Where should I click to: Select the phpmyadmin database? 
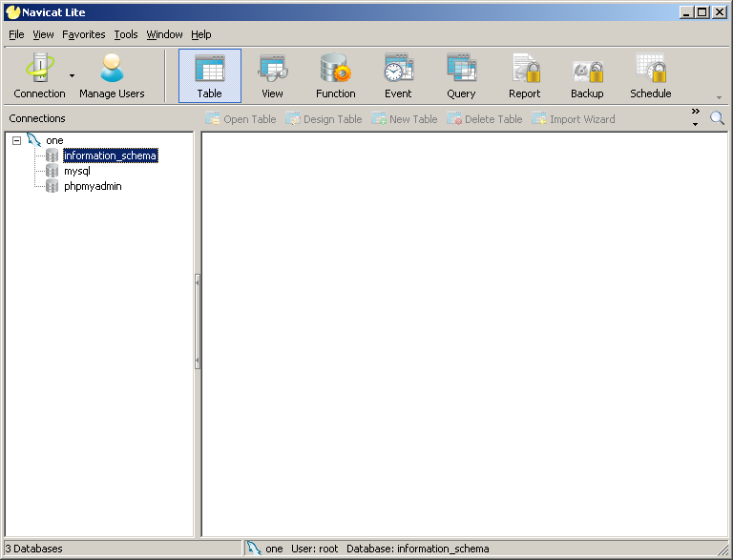(93, 186)
